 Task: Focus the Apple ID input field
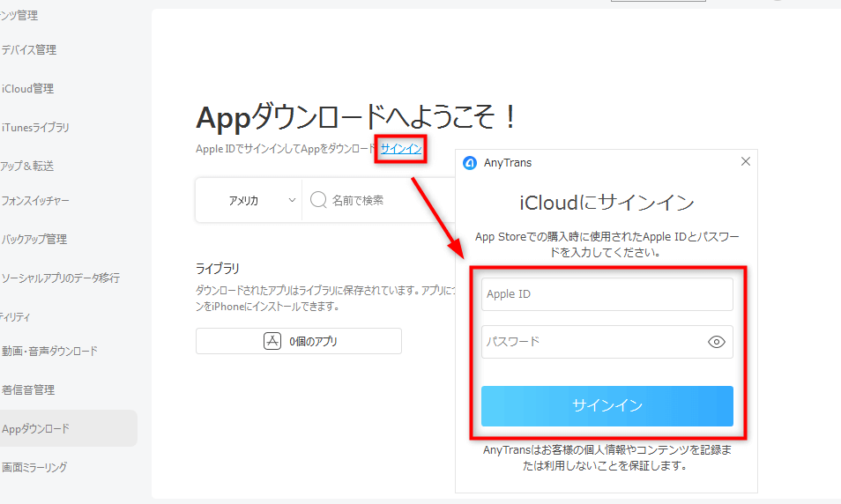point(607,294)
